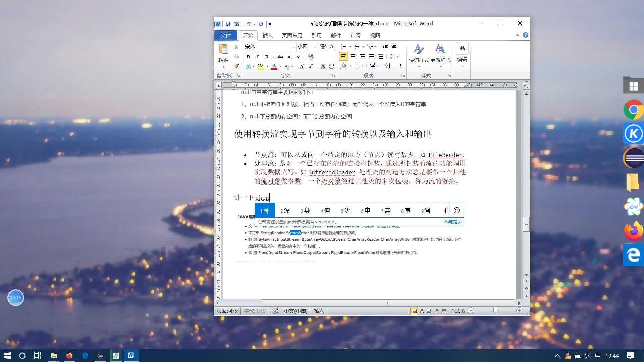This screenshot has height=362, width=644.
Task: Click the Save icon in quick access toolbar
Action: coord(228,24)
